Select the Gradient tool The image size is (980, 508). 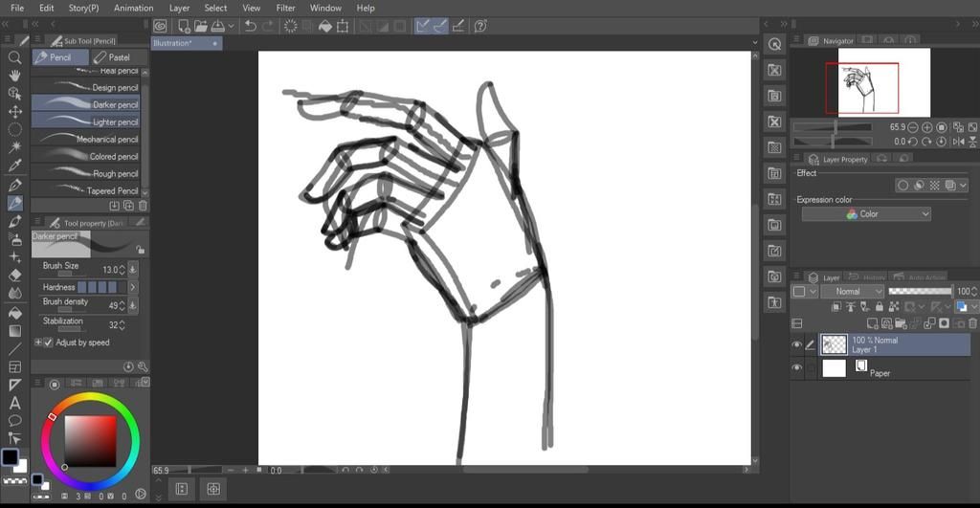click(15, 331)
